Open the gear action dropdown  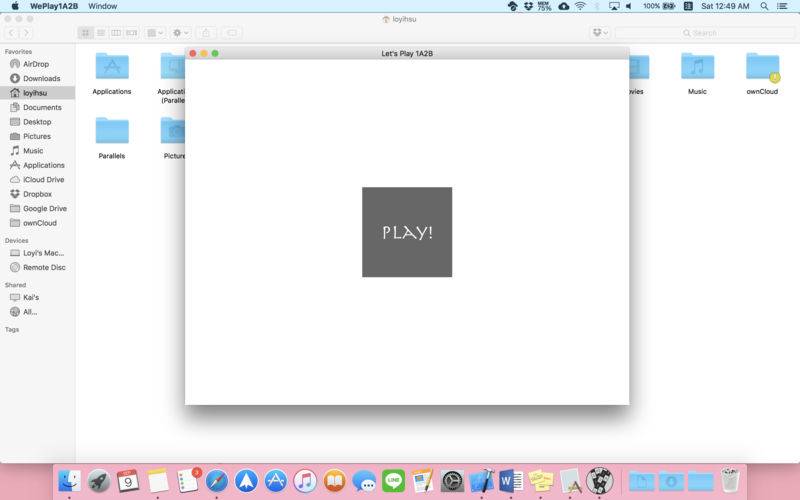click(181, 33)
